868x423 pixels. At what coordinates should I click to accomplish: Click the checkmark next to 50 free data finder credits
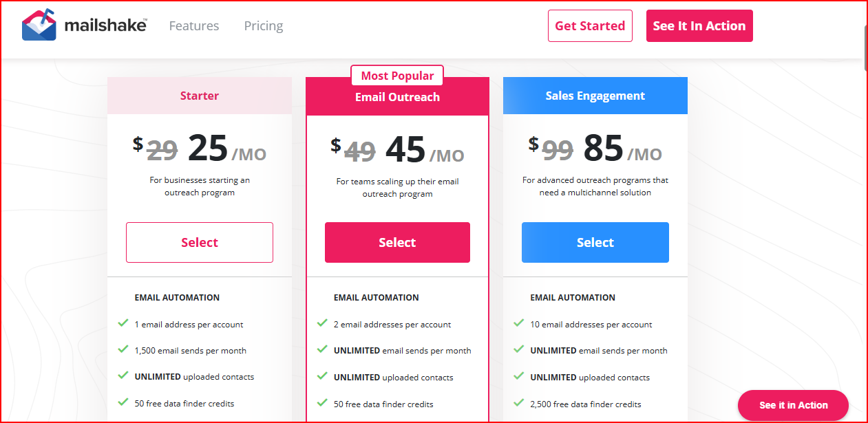(x=323, y=403)
